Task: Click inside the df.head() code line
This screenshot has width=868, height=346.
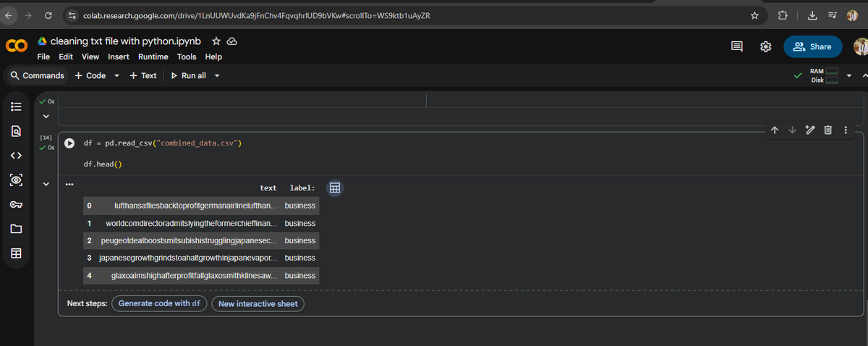Action: (103, 164)
